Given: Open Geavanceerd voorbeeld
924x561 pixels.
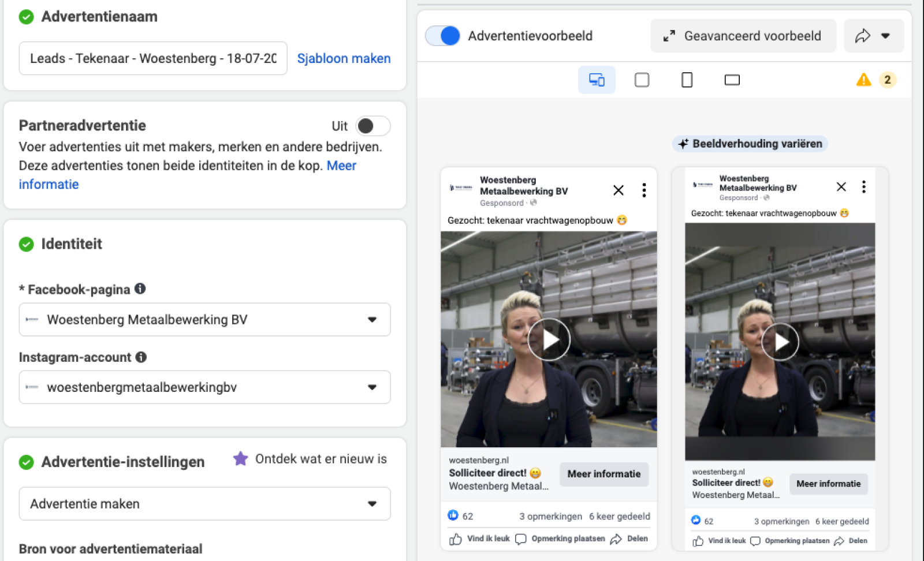Looking at the screenshot, I should click(743, 36).
